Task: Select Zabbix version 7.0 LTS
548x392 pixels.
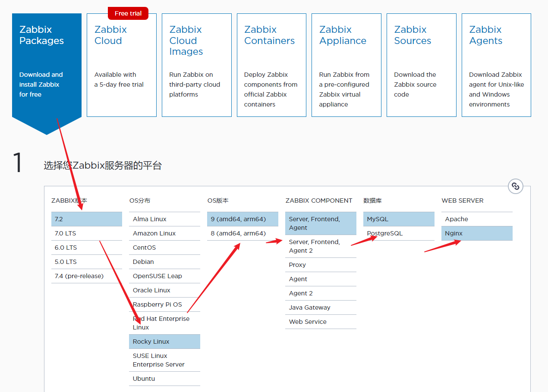Action: pyautogui.click(x=87, y=233)
